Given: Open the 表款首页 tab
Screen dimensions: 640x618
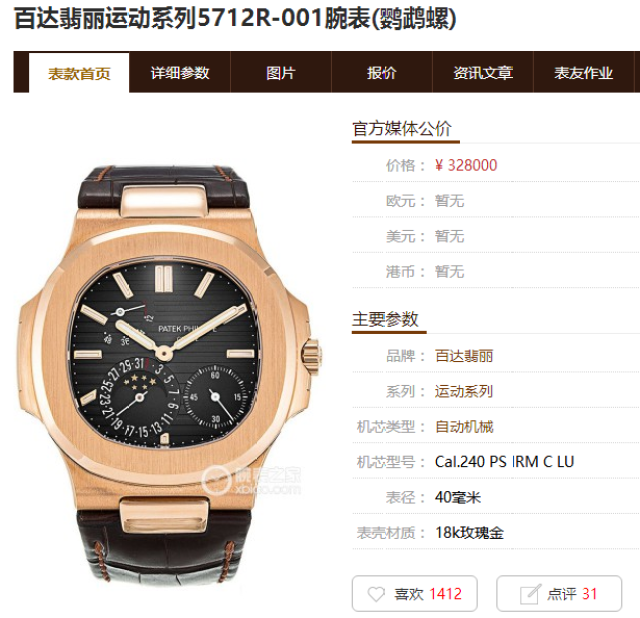Looking at the screenshot, I should (79, 73).
